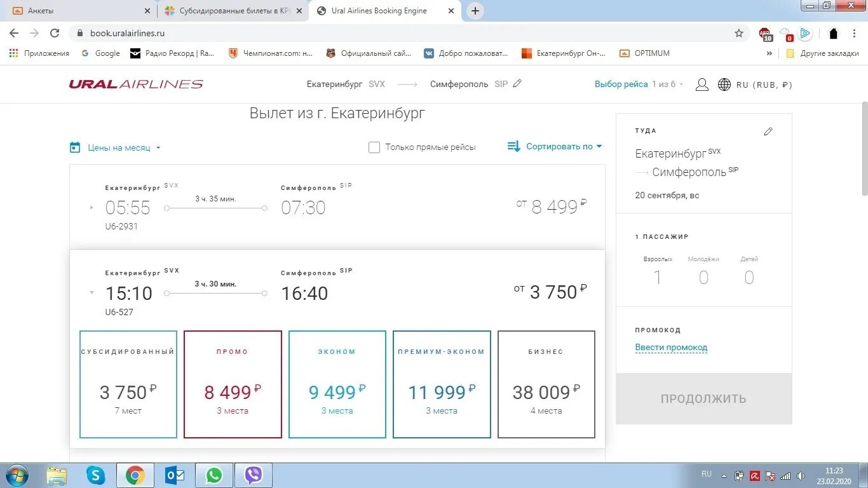Open Другие закладки folder
This screenshot has height=488, width=868.
822,53
